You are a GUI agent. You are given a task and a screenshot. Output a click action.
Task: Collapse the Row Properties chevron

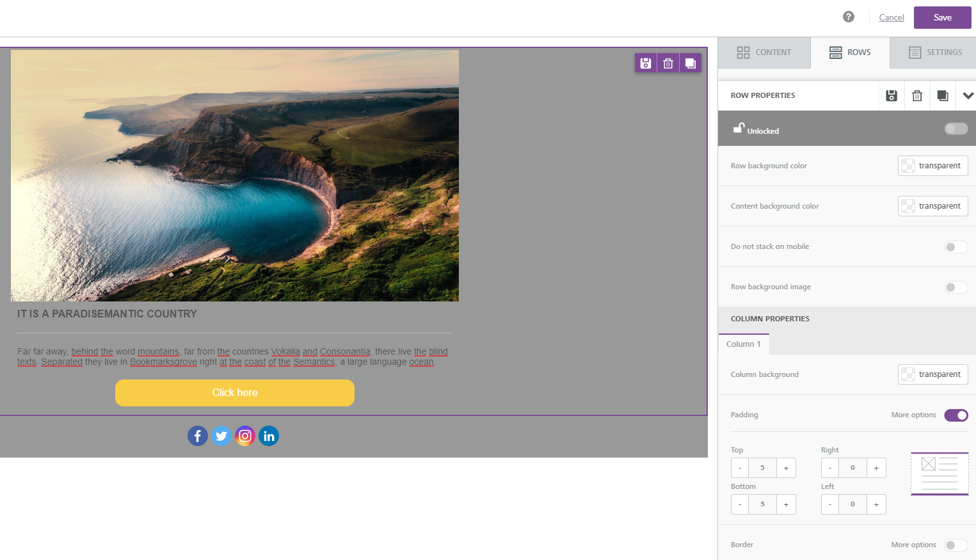[968, 95]
